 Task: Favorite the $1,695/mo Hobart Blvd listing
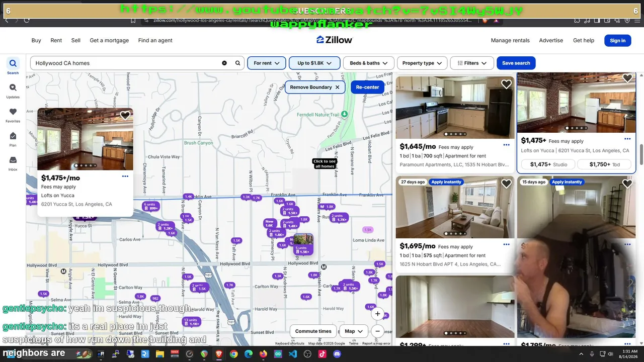[506, 184]
